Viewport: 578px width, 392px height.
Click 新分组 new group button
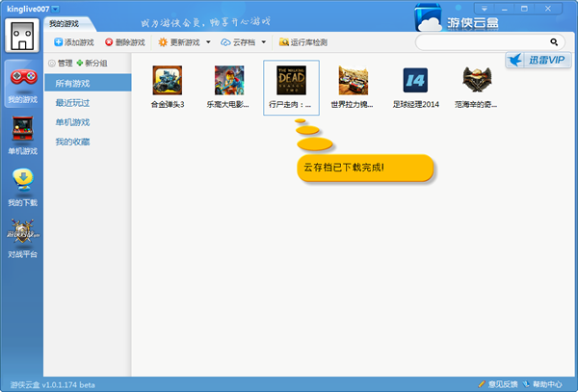92,63
